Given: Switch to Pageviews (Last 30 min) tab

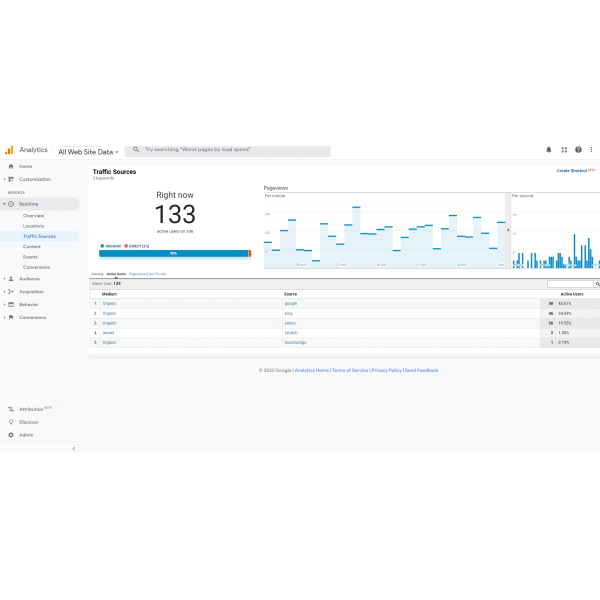Looking at the screenshot, I should (147, 274).
